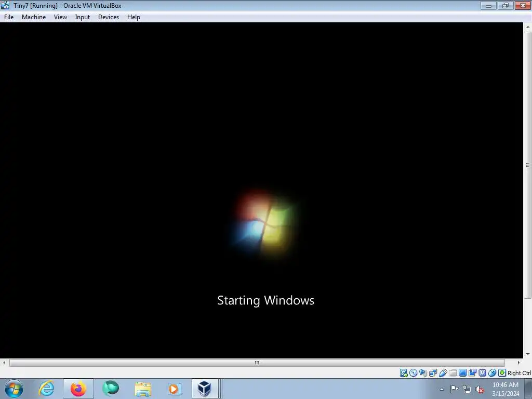Open the Windows Start menu
The height and width of the screenshot is (399, 532).
(x=14, y=389)
